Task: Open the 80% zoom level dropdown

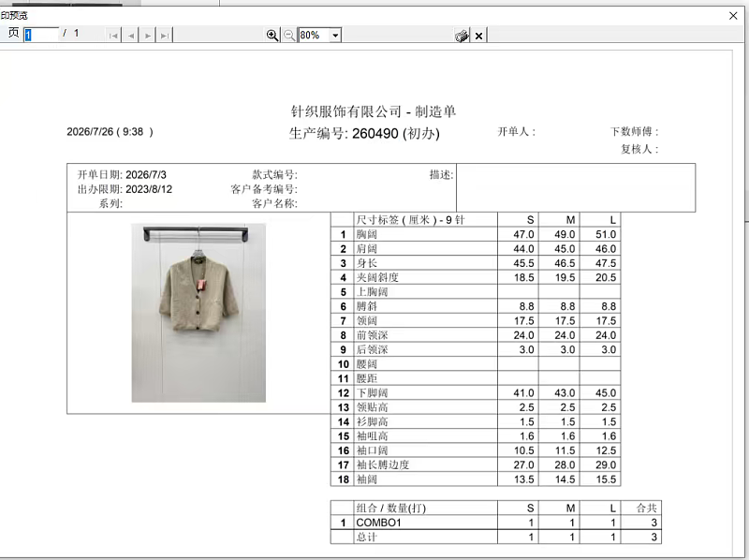Action: [336, 36]
